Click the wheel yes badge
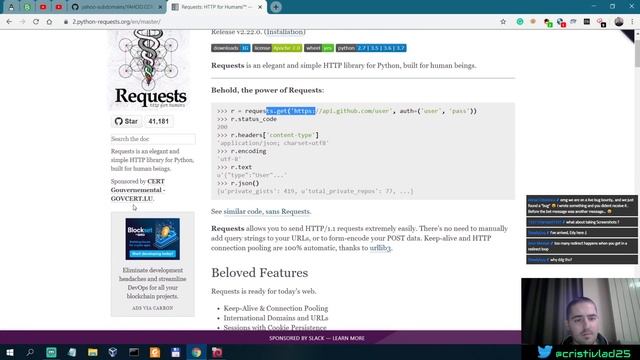 tap(319, 48)
